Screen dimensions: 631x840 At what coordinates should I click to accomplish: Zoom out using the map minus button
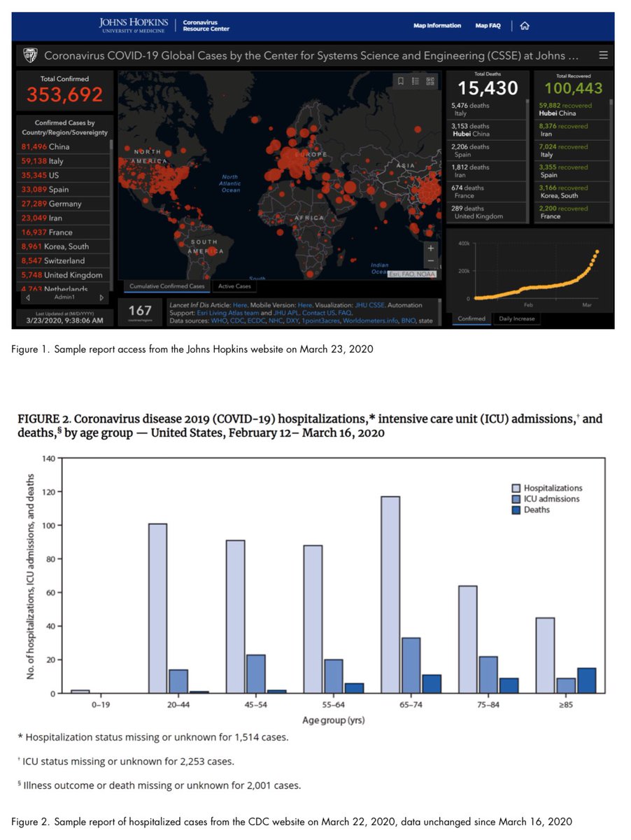(430, 261)
